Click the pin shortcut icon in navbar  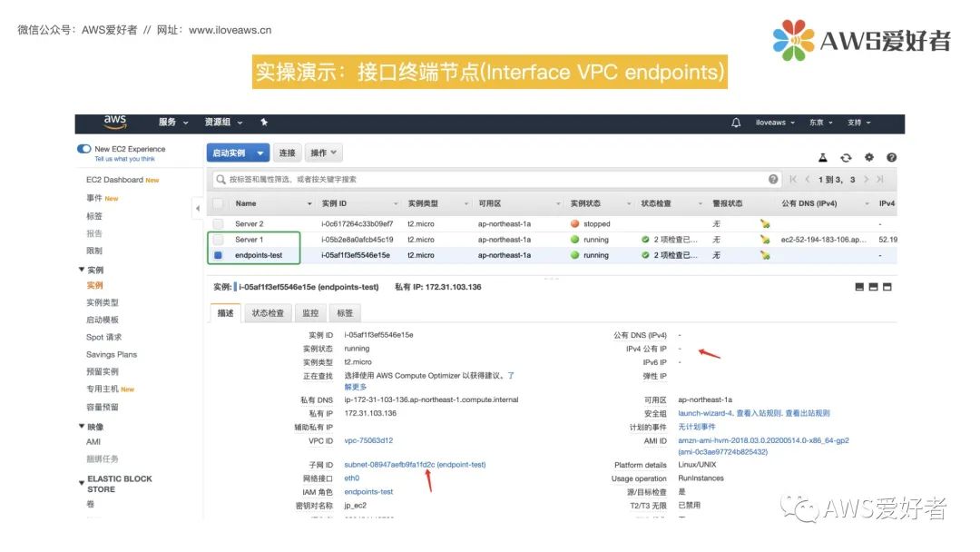tap(264, 123)
